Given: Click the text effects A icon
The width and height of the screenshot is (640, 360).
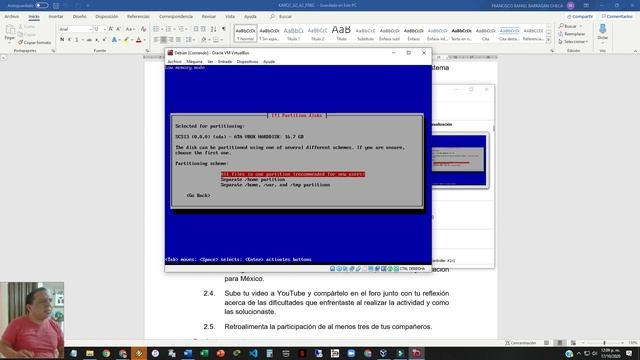Looking at the screenshot, I should click(114, 40).
